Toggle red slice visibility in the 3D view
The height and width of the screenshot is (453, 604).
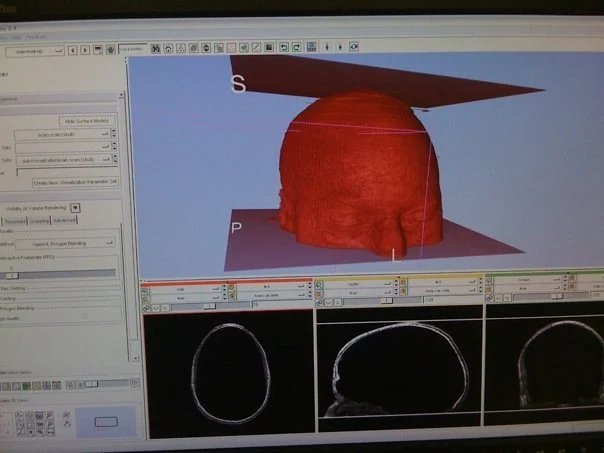coord(155,308)
